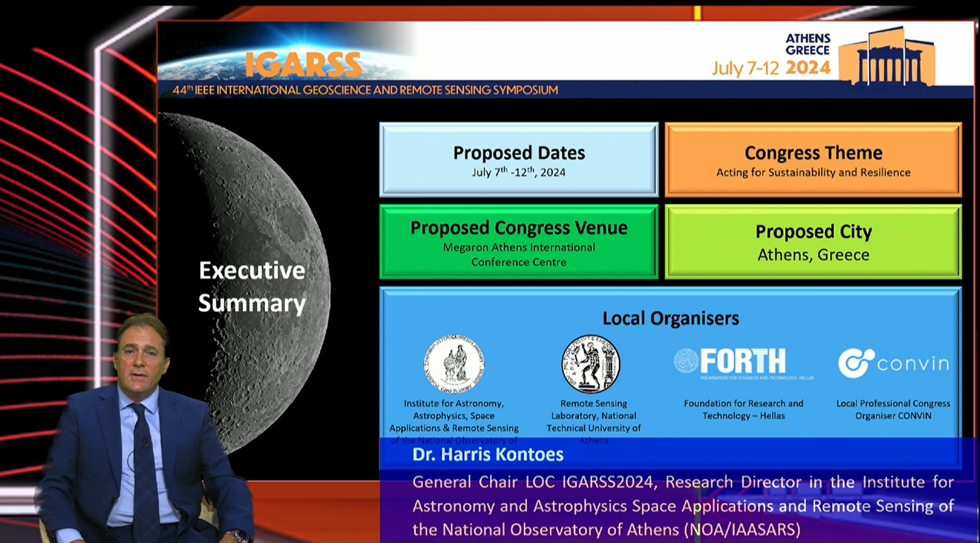The width and height of the screenshot is (980, 543).
Task: Click the Proposed City Athens box
Action: [x=813, y=242]
